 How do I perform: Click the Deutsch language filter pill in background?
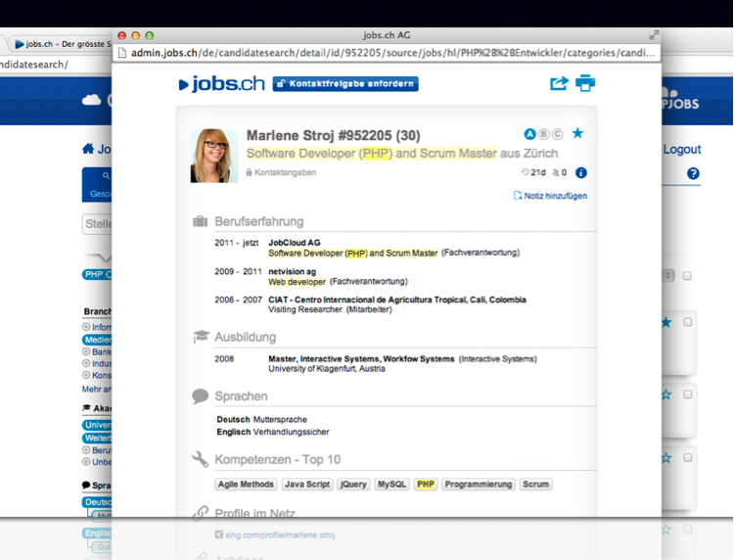[x=97, y=502]
